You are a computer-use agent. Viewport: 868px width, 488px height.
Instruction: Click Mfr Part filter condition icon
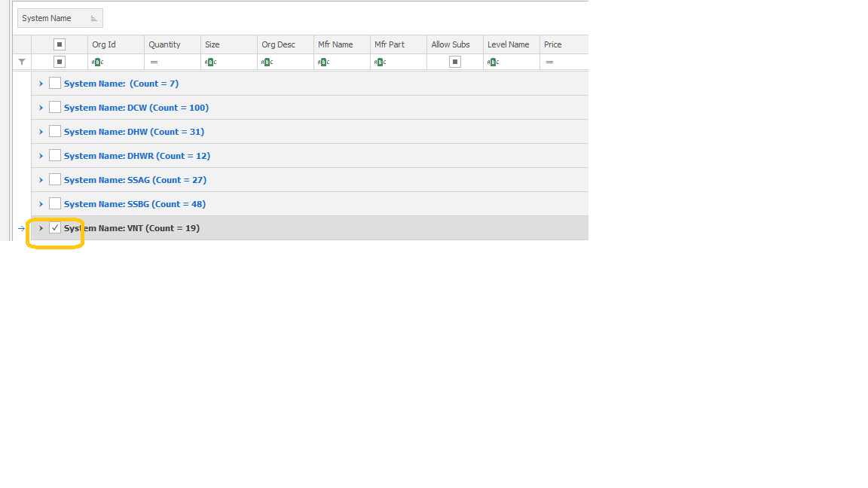point(380,62)
